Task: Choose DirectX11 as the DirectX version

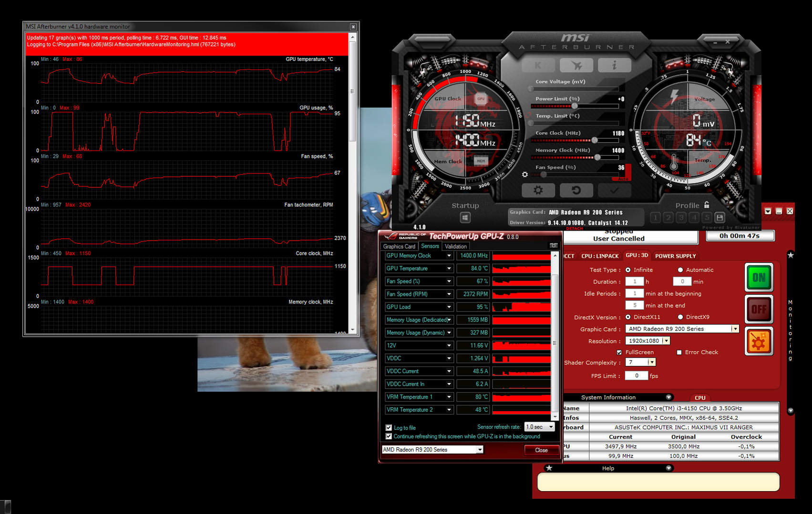Action: (628, 317)
